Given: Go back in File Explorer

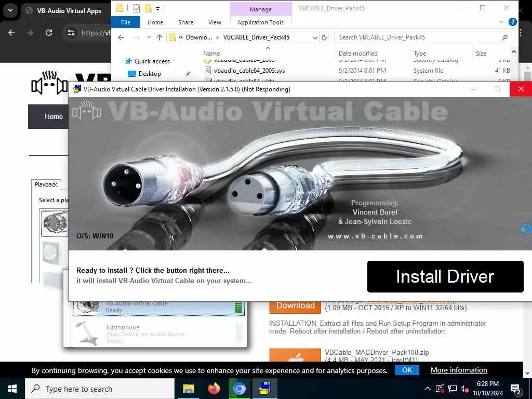Looking at the screenshot, I should 121,37.
